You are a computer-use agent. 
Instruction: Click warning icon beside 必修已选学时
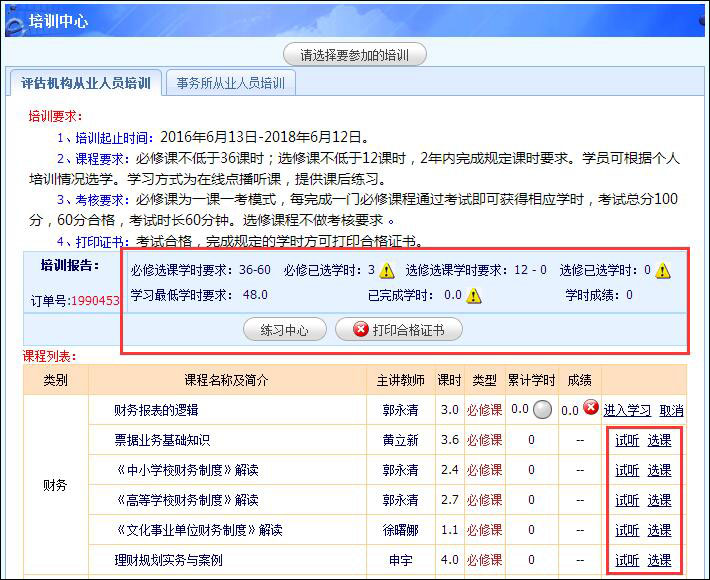tap(387, 270)
